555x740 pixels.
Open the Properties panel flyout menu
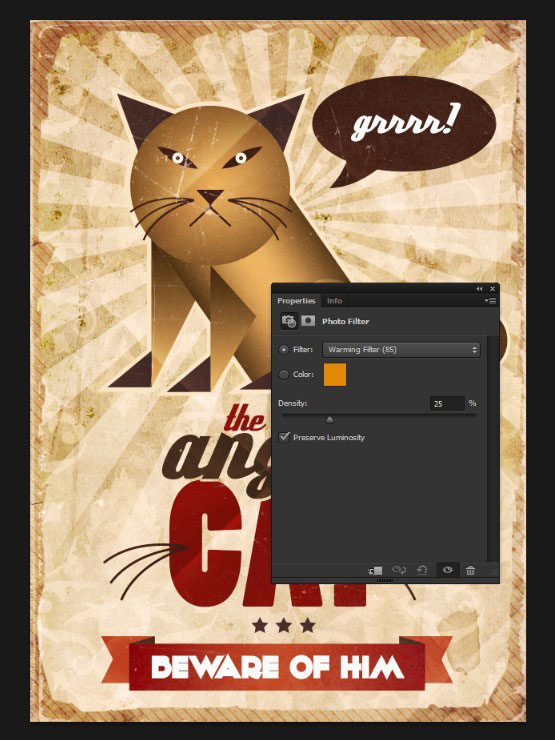coord(490,301)
